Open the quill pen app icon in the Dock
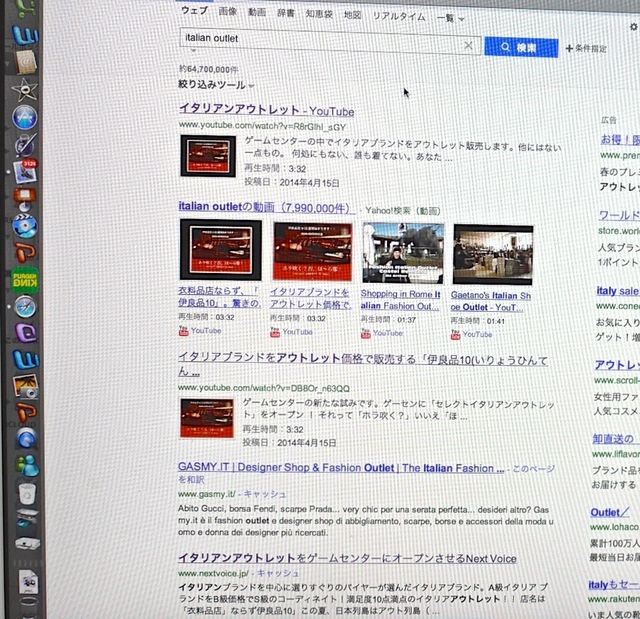 point(25,144)
